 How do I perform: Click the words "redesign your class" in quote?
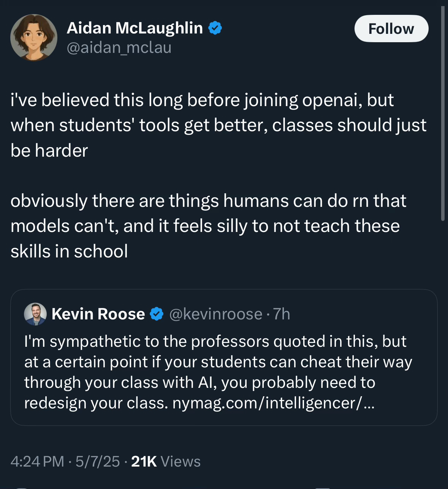(96, 403)
